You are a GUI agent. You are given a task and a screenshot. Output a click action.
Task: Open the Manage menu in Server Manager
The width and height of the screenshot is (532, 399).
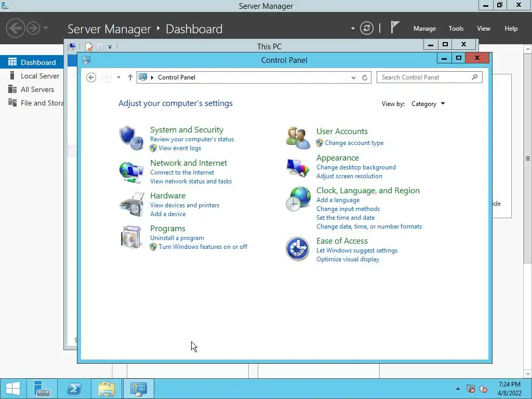(424, 29)
